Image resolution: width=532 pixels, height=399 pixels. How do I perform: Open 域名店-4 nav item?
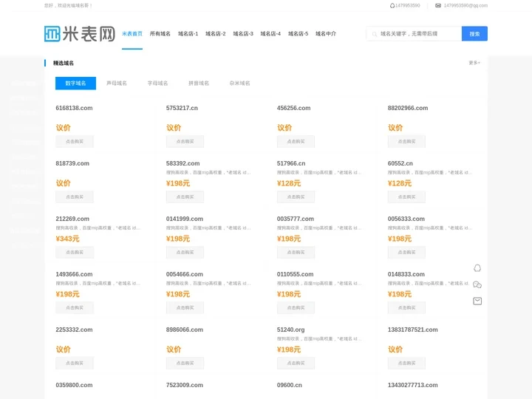click(270, 33)
